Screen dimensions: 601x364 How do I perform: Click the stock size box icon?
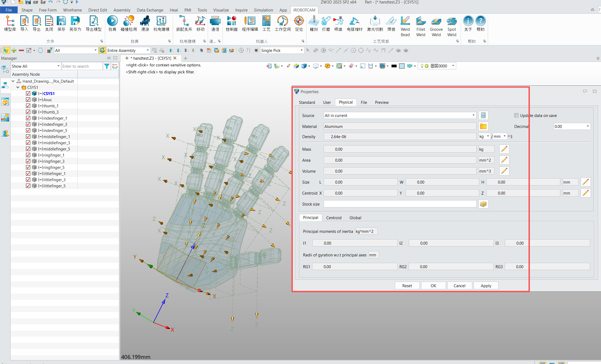[x=483, y=204]
